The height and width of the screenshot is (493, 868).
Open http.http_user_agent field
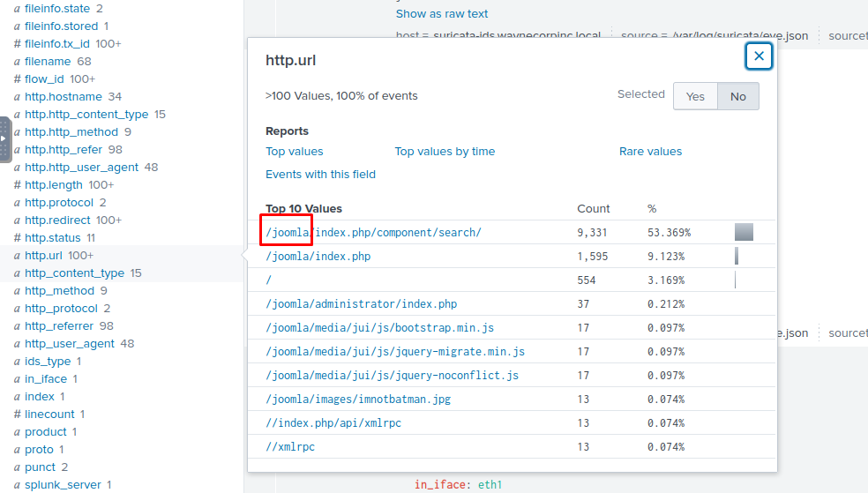coord(81,167)
